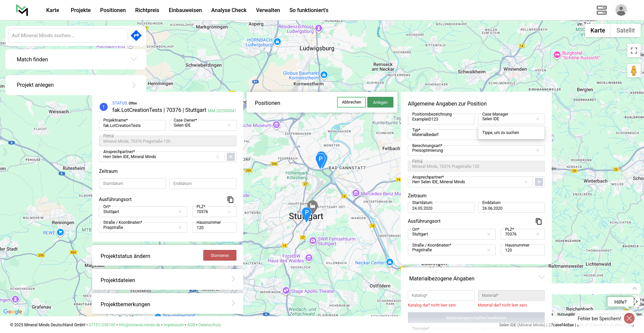Add new Ansprechpartner in project panel
The width and height of the screenshot is (644, 333).
pos(231,157)
